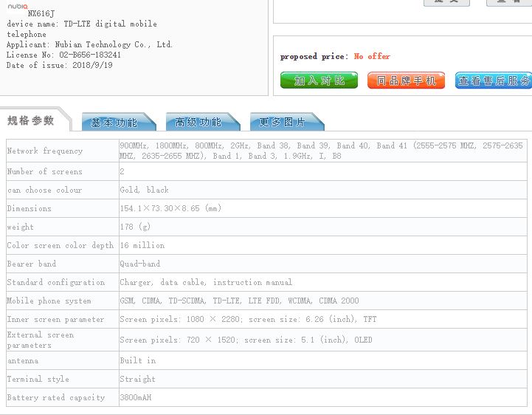This screenshot has width=532, height=415.
Task: Click the "No offer" price text
Action: point(372,56)
